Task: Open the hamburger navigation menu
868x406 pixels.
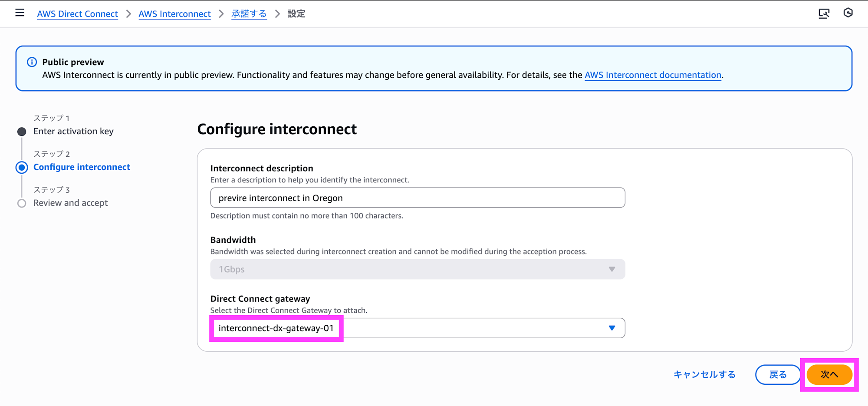Action: [20, 13]
